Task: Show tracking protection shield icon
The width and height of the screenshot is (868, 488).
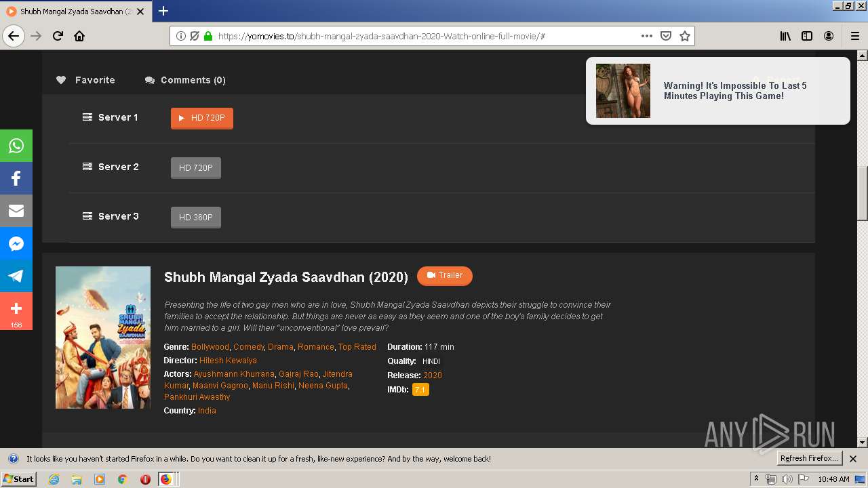Action: coord(195,36)
